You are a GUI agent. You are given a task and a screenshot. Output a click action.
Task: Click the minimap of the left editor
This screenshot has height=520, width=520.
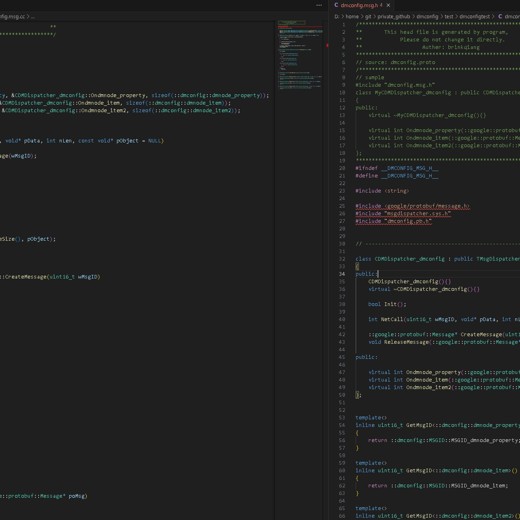coord(300,55)
